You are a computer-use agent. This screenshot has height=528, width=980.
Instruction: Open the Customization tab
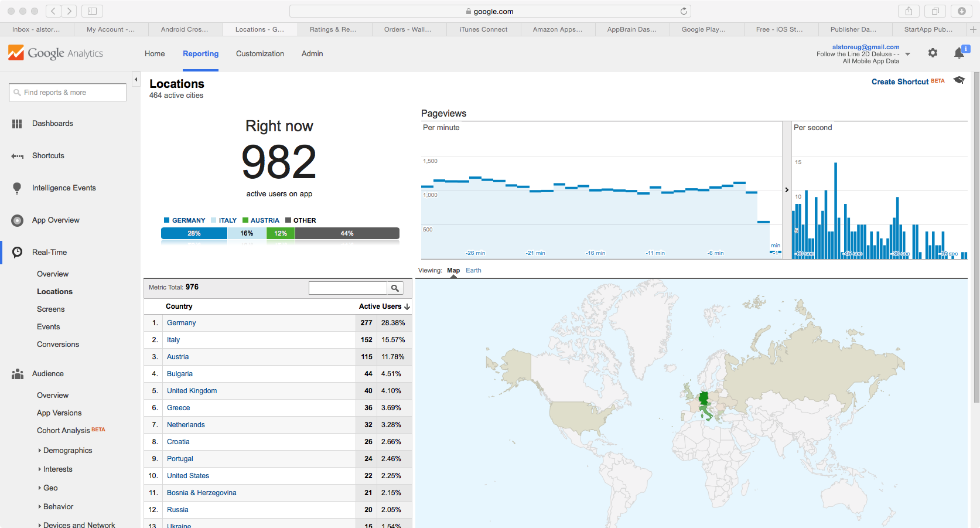point(260,53)
